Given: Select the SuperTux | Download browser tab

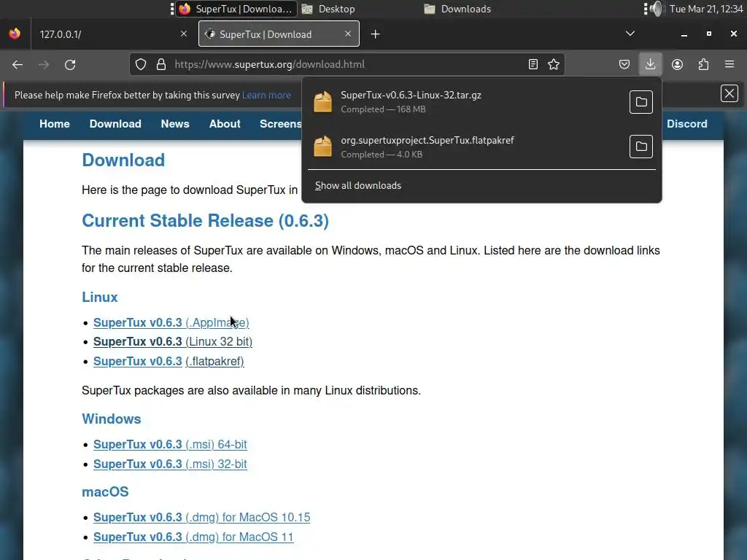Looking at the screenshot, I should click(279, 34).
